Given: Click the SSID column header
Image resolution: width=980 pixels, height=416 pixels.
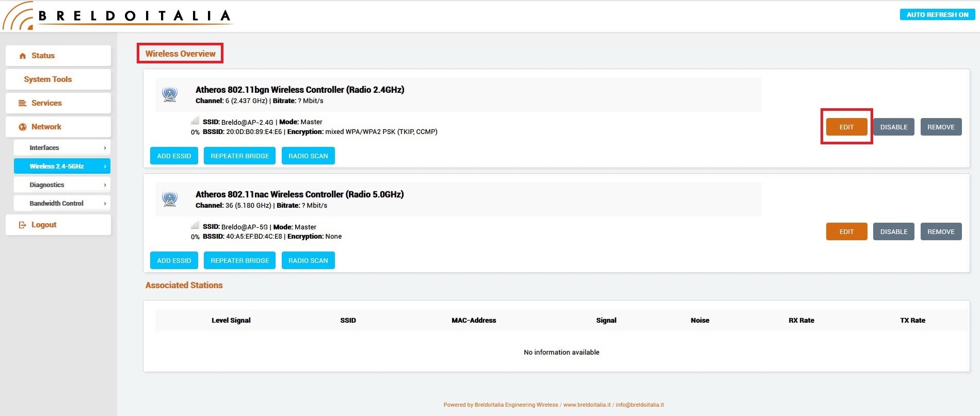Looking at the screenshot, I should click(348, 320).
